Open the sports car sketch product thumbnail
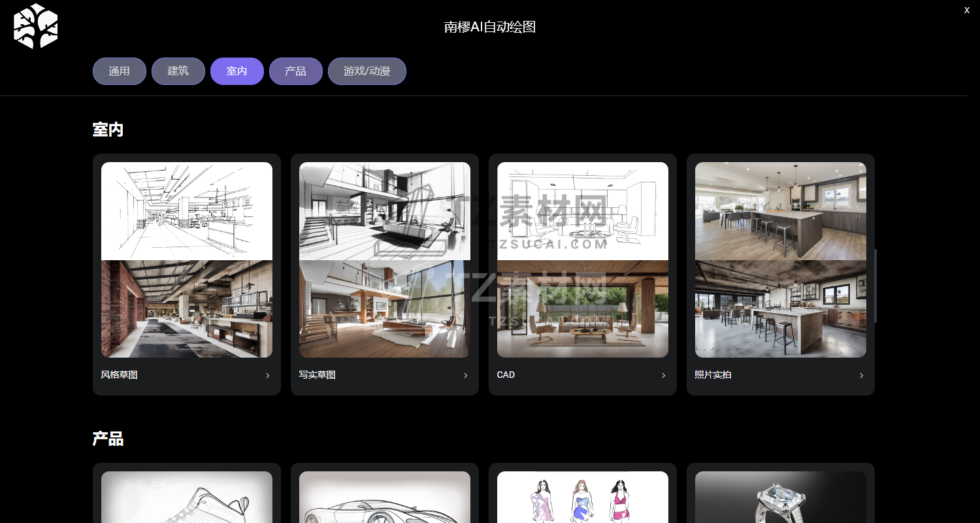Image resolution: width=980 pixels, height=523 pixels. pos(385,498)
